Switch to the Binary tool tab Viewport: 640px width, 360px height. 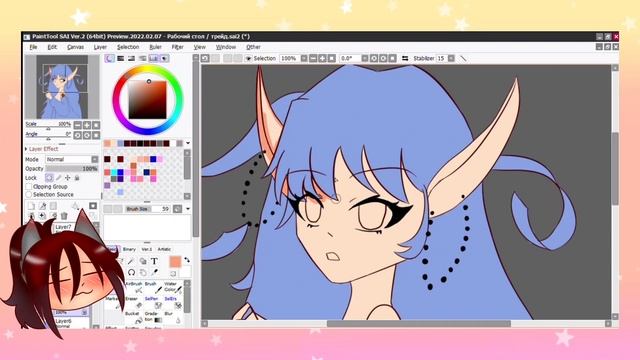pyautogui.click(x=129, y=249)
